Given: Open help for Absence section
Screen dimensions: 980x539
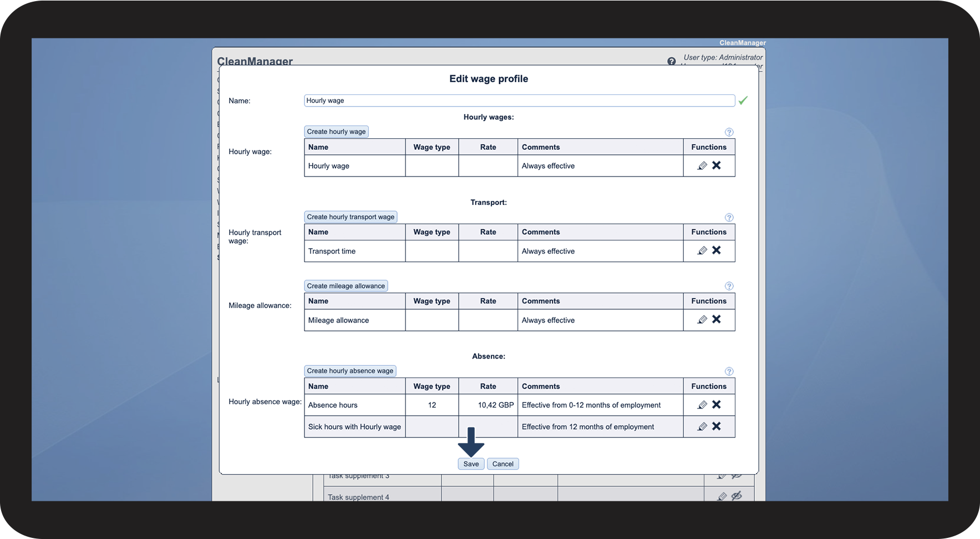Looking at the screenshot, I should [729, 371].
